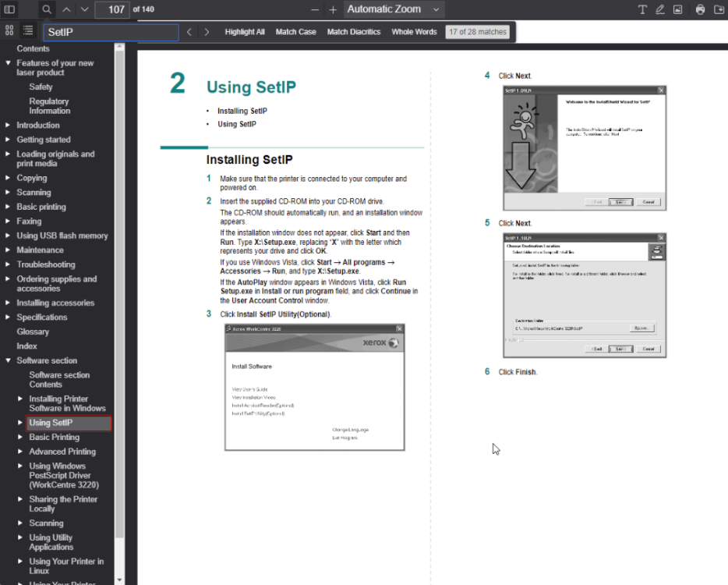Expand the Faxing outline entry
This screenshot has height=585, width=728.
(8, 221)
